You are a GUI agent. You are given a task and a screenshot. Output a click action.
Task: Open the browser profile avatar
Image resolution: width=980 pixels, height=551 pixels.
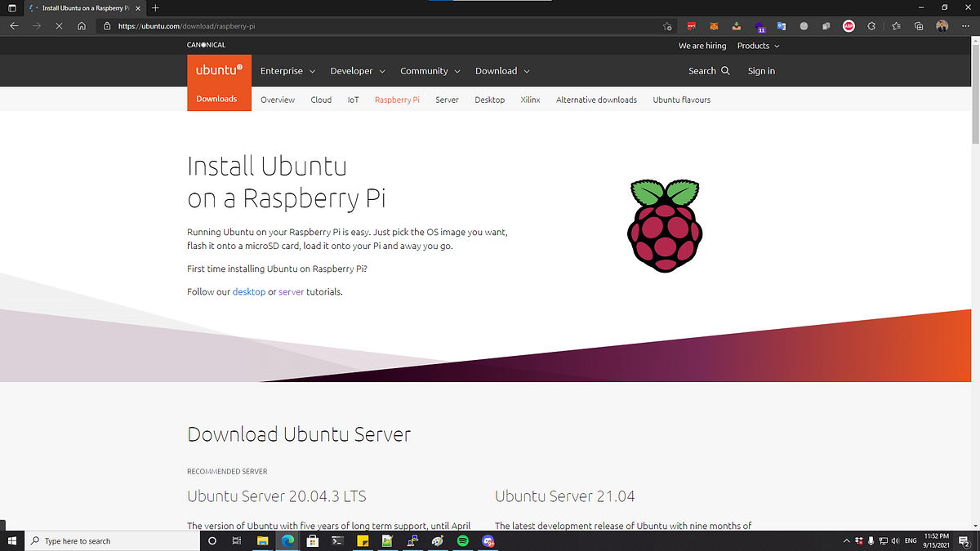pos(942,25)
